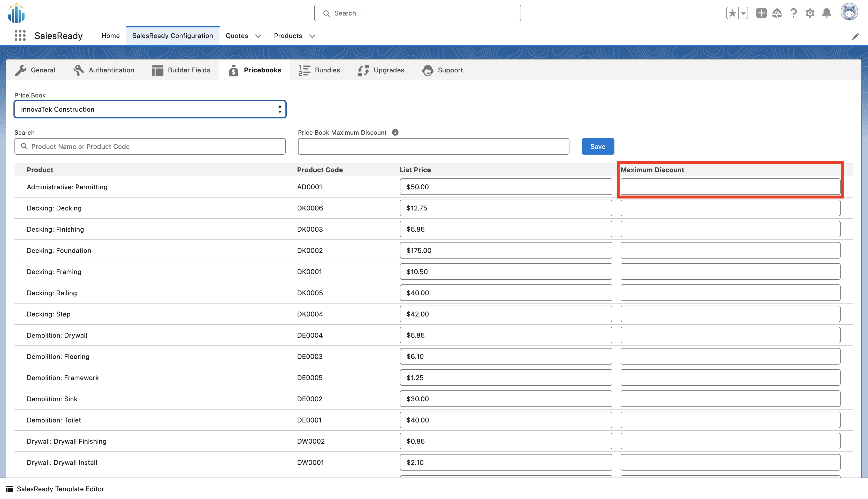The image size is (868, 499).
Task: Click the App Launcher grid icon
Action: tap(20, 36)
